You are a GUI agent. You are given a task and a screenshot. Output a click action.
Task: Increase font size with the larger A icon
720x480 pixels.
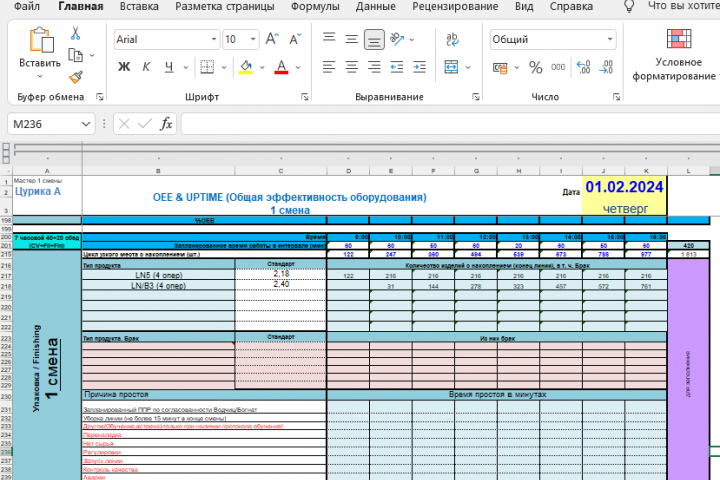(x=272, y=39)
